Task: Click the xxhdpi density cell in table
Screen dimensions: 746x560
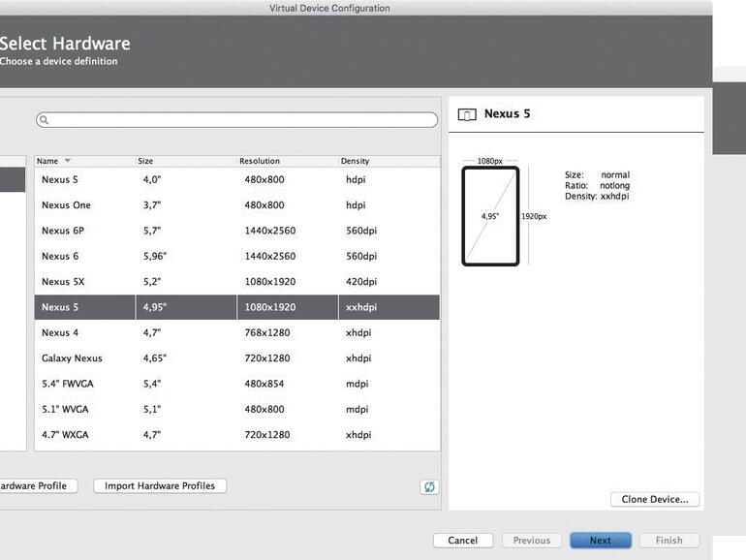Action: point(361,307)
